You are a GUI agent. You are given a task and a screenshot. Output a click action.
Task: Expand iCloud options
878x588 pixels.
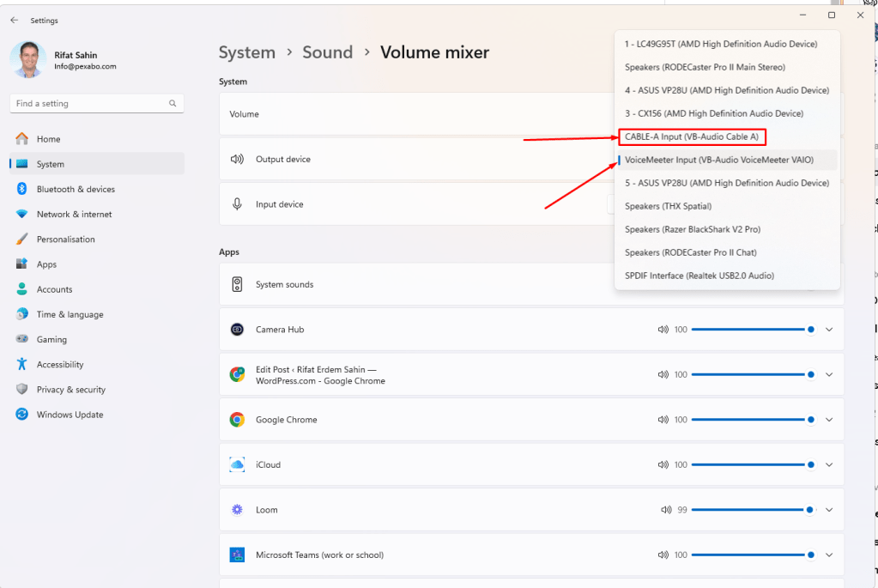[x=829, y=464]
